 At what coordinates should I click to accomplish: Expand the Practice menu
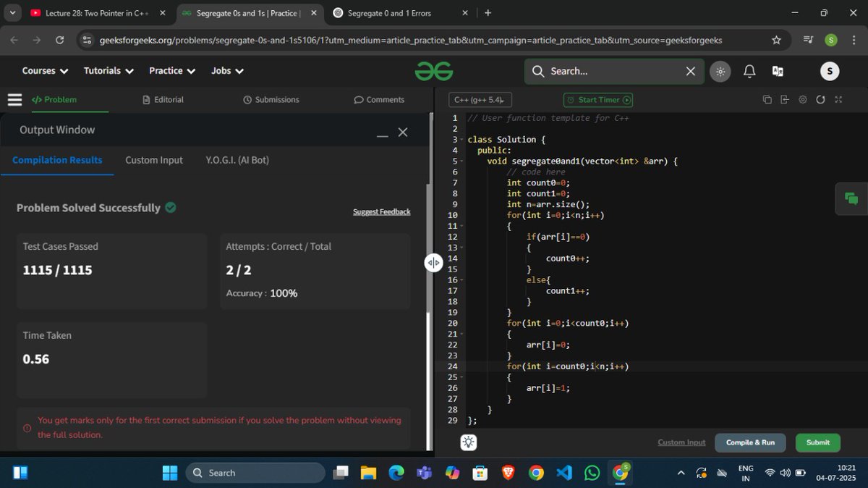172,71
